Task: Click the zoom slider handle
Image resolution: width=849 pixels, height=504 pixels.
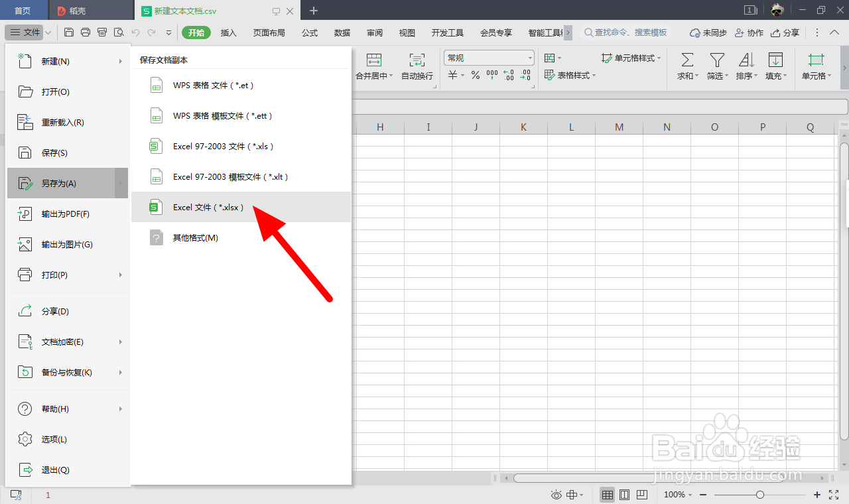Action: 760,495
